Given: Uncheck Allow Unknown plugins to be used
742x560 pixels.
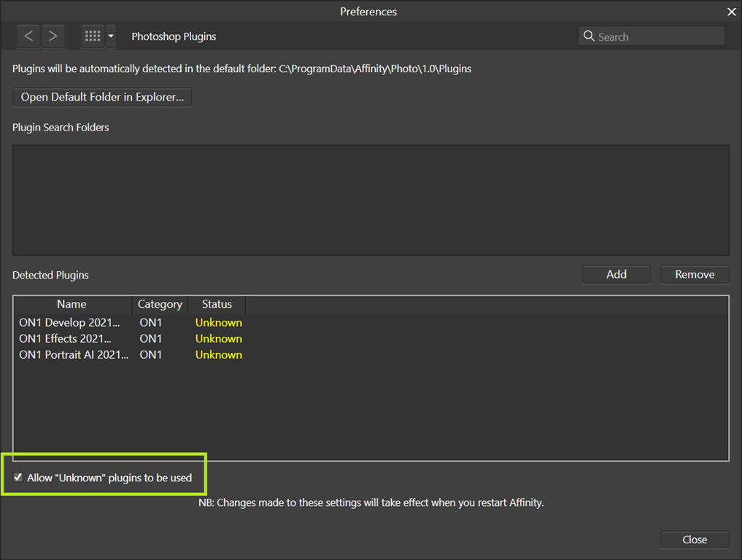Looking at the screenshot, I should point(18,478).
